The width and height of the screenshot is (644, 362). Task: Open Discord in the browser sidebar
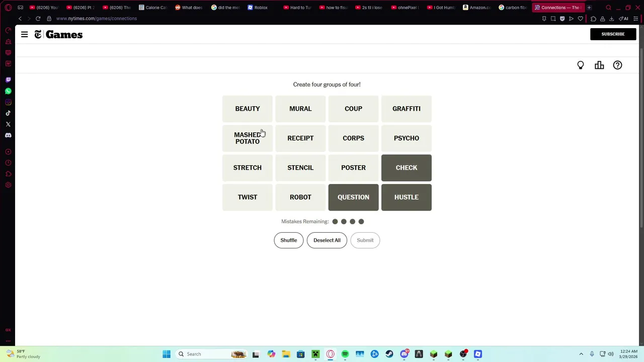(8, 135)
